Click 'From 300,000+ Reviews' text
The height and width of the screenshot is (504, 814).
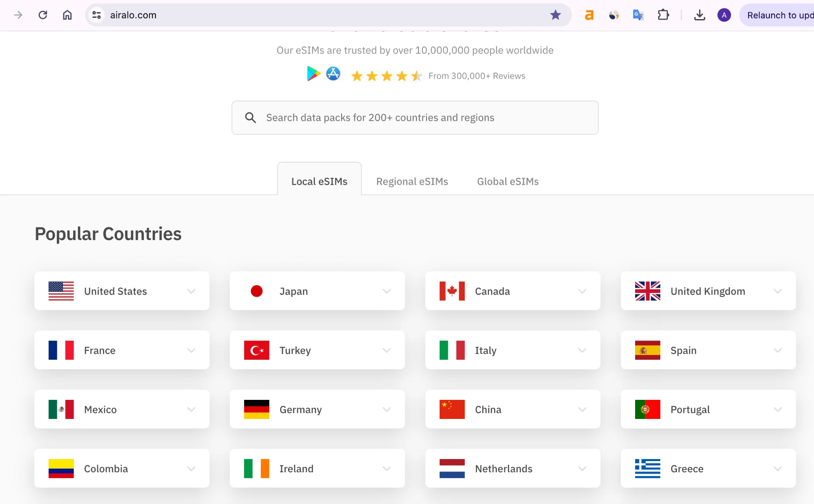coord(477,76)
